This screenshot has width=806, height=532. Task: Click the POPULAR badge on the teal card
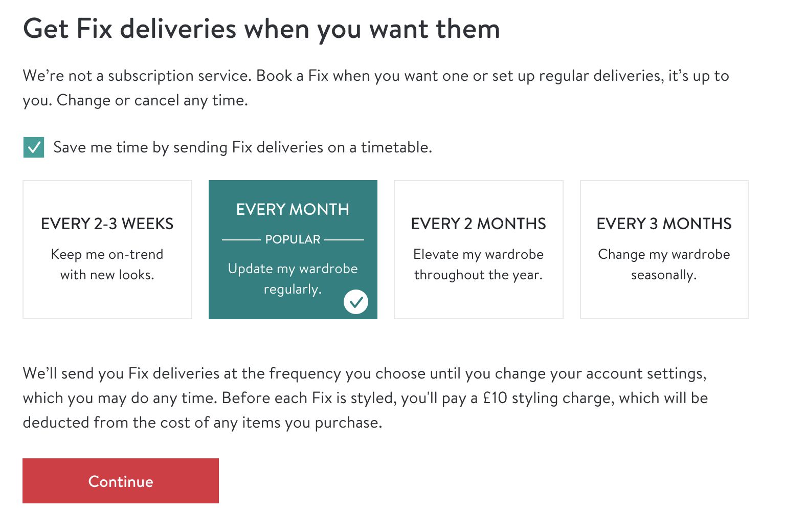[293, 239]
